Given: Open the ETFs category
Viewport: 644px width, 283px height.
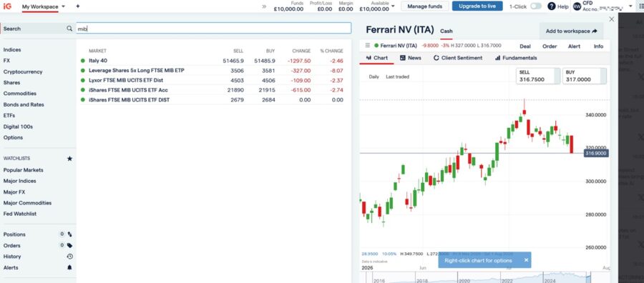Looking at the screenshot, I should (x=9, y=116).
